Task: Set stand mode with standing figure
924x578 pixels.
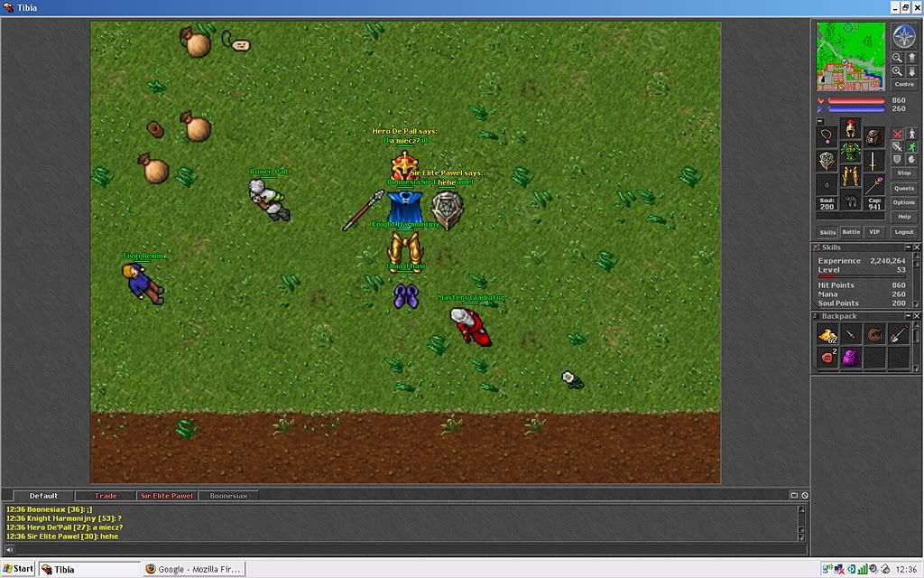Action: coord(911,135)
